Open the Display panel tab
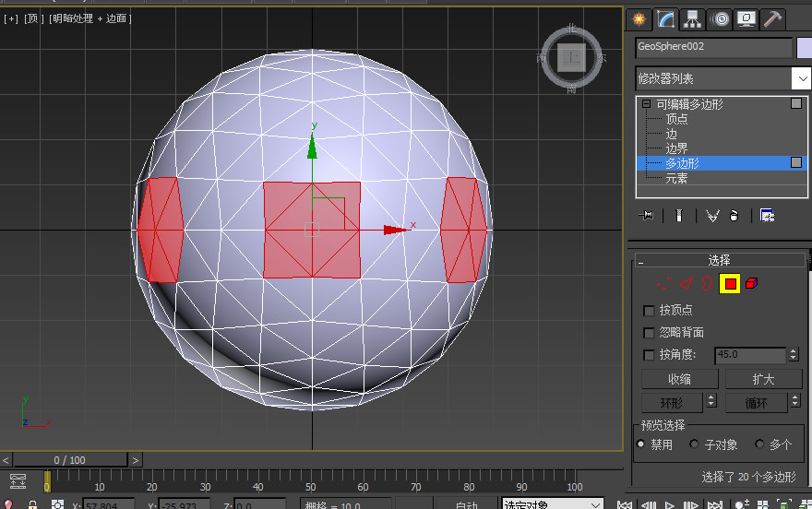The width and height of the screenshot is (812, 509). [746, 18]
